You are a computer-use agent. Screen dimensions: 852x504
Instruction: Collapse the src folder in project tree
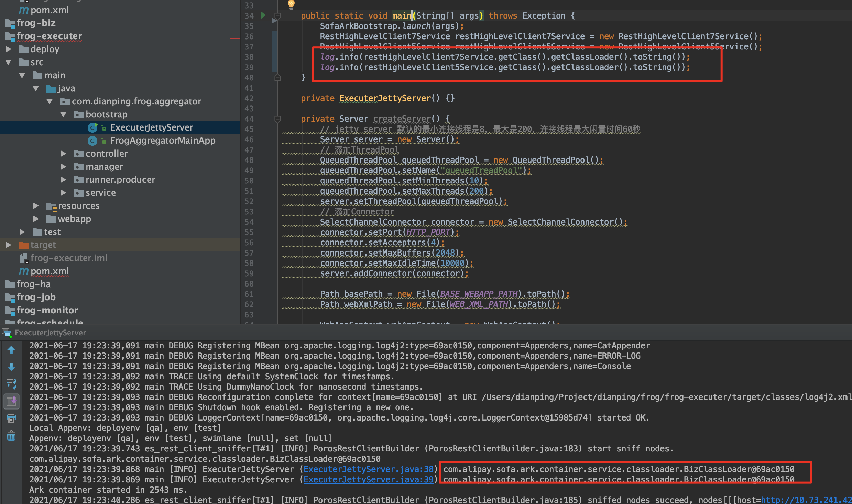pyautogui.click(x=8, y=62)
